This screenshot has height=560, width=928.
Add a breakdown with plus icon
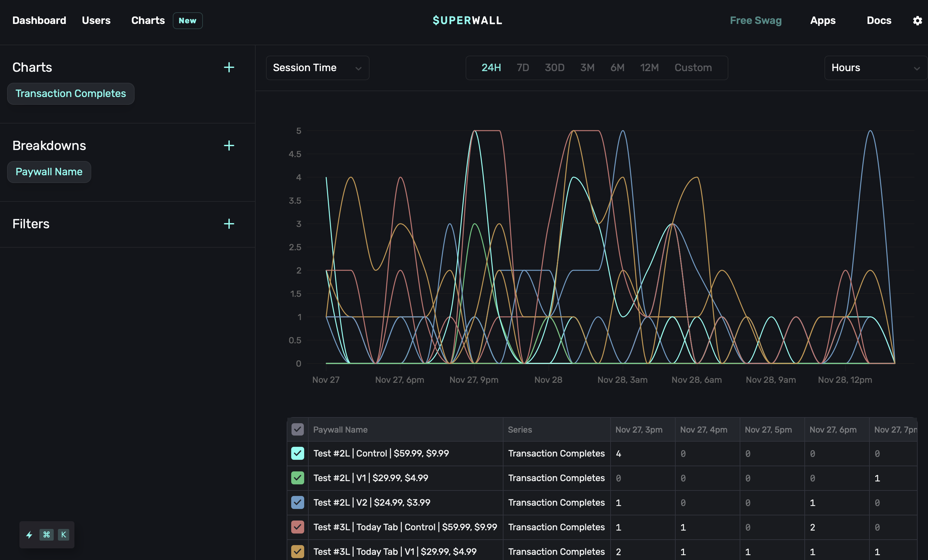[x=229, y=145]
